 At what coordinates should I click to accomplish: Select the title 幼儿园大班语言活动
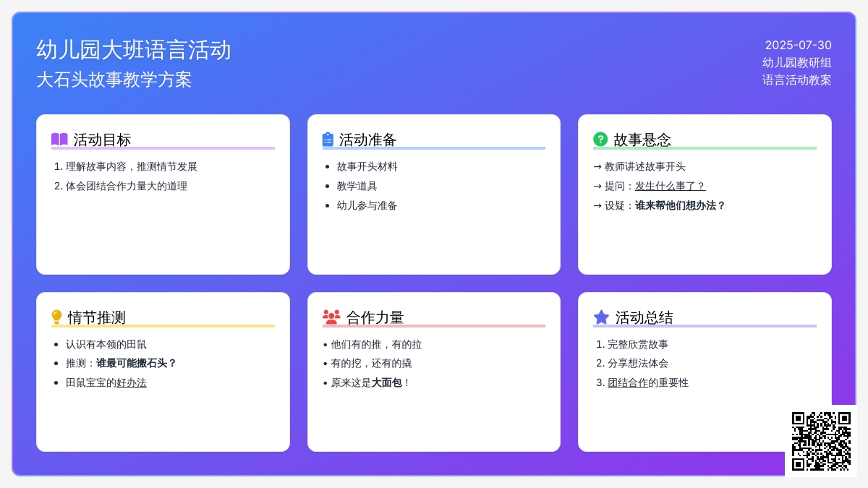click(x=134, y=50)
